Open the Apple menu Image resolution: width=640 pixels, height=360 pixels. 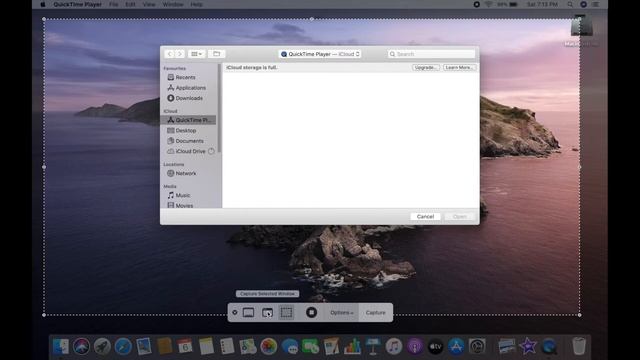(x=42, y=4)
